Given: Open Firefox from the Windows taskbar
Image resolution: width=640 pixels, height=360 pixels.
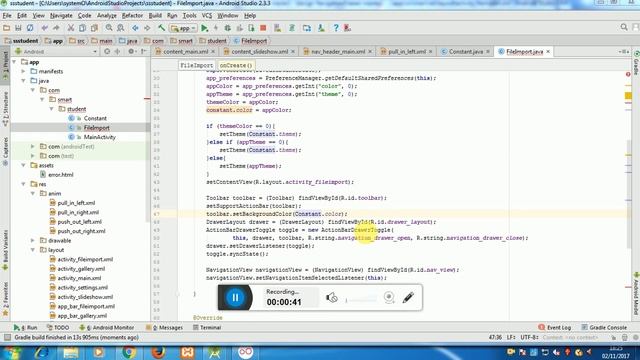Looking at the screenshot, I should (158, 352).
